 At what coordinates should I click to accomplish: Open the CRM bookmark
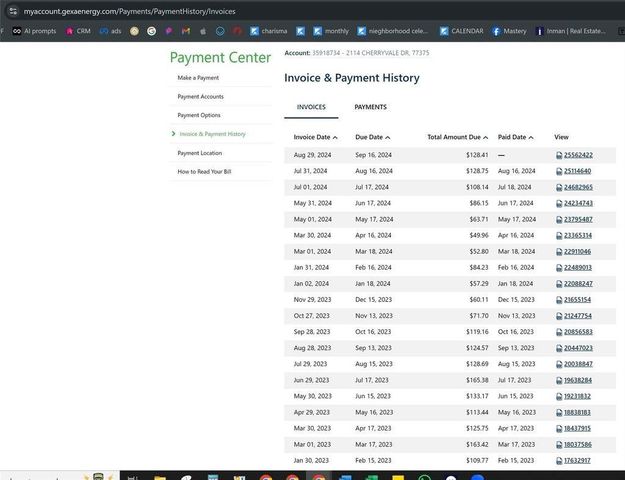pos(78,31)
